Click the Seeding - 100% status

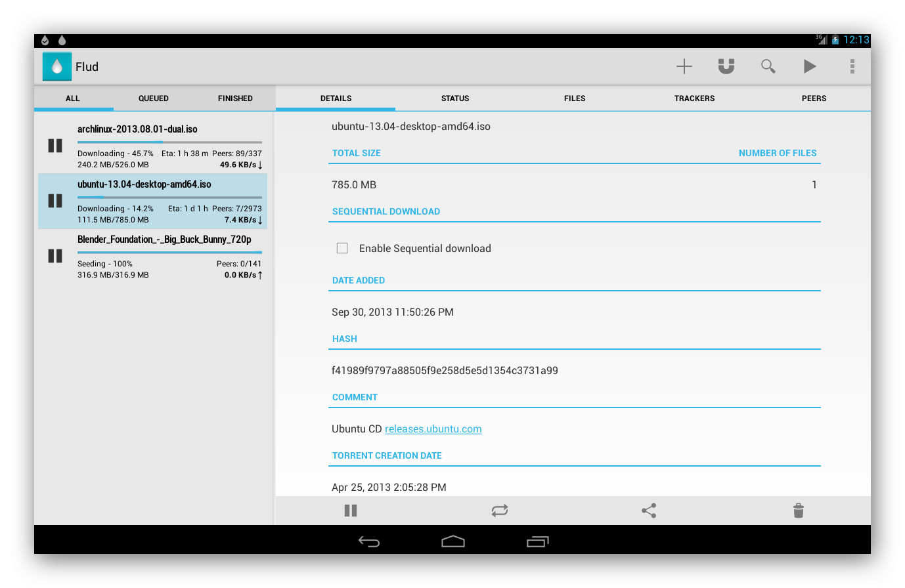(x=105, y=264)
